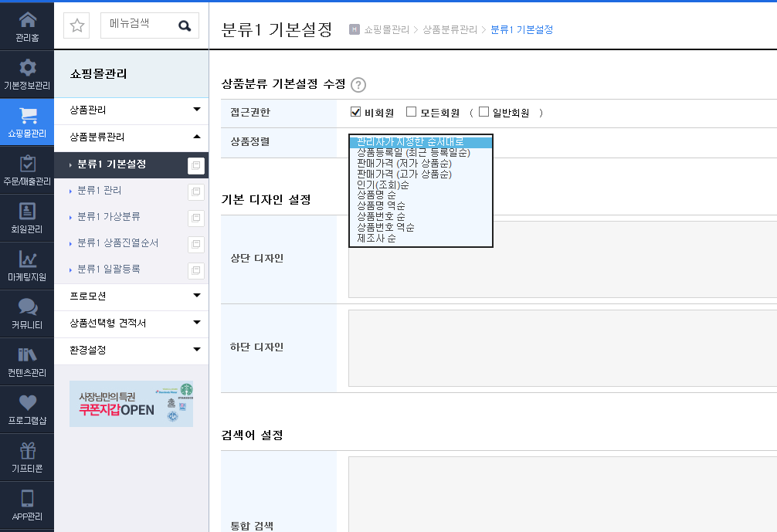Click 상품분류관리 breadcrumb link
Image resolution: width=777 pixels, height=532 pixels.
(x=450, y=29)
